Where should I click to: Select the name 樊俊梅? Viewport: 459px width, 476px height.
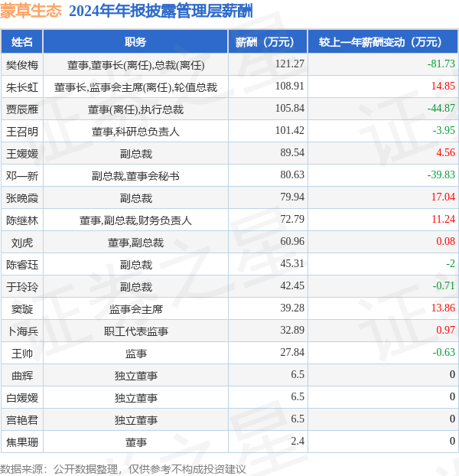click(x=22, y=65)
